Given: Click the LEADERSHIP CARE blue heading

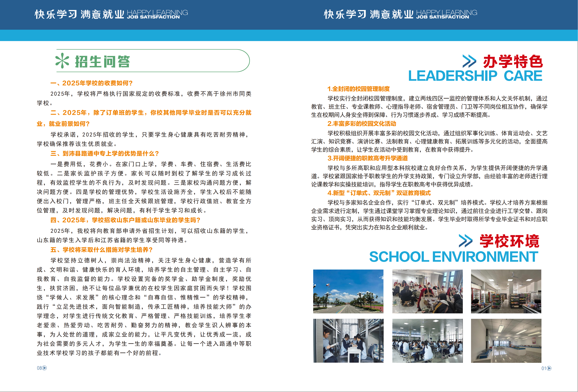Looking at the screenshot, I should pyautogui.click(x=475, y=76).
